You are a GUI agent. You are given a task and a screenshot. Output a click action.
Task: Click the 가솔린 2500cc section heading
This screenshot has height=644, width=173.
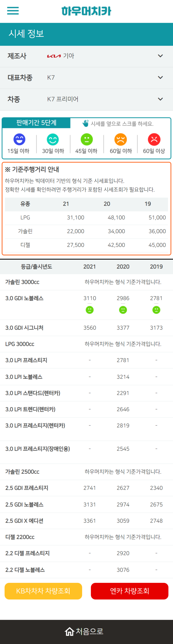pos(22,472)
